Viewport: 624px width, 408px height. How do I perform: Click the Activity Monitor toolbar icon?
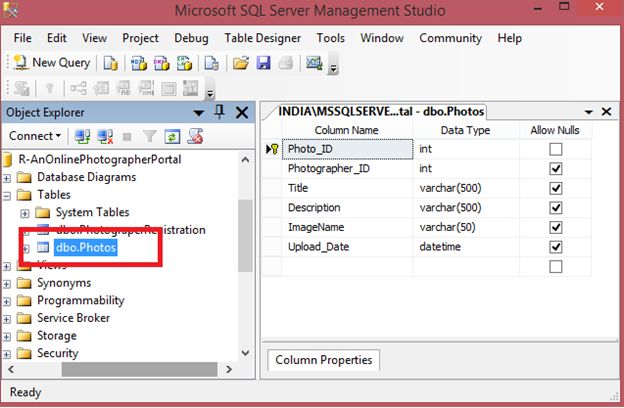pos(314,63)
